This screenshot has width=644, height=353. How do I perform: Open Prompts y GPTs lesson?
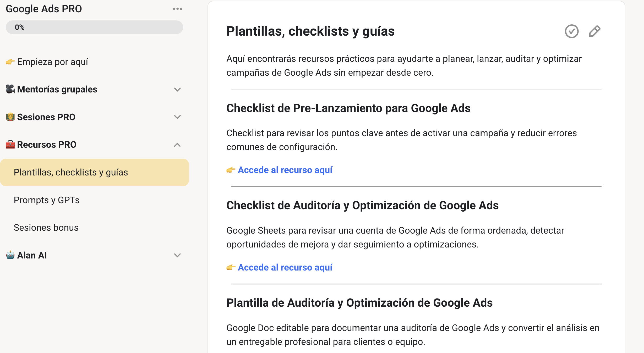46,200
